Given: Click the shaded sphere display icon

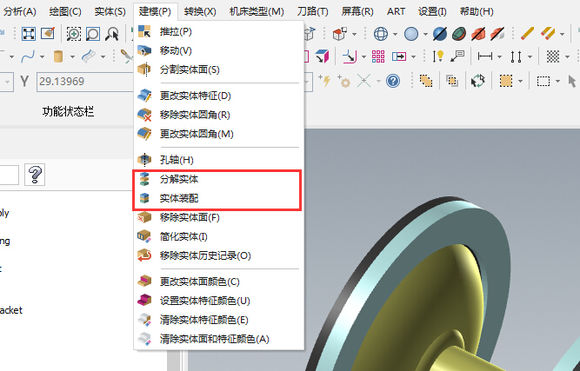Looking at the screenshot, I should [411, 34].
